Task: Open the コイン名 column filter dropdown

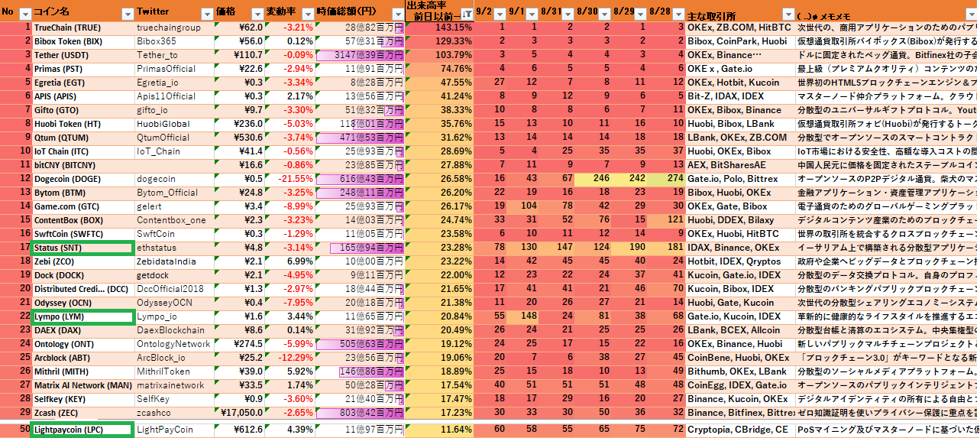Action: point(126,14)
